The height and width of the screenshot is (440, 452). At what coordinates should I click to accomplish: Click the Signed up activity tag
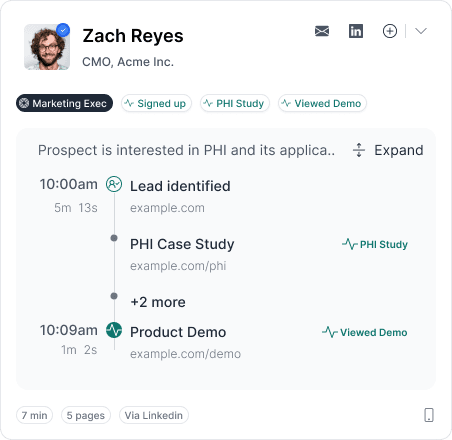click(156, 103)
